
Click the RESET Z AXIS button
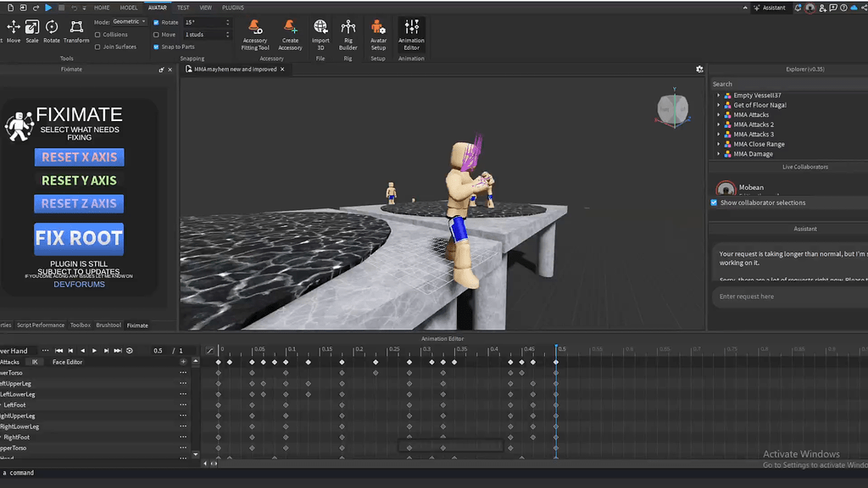[x=79, y=203]
